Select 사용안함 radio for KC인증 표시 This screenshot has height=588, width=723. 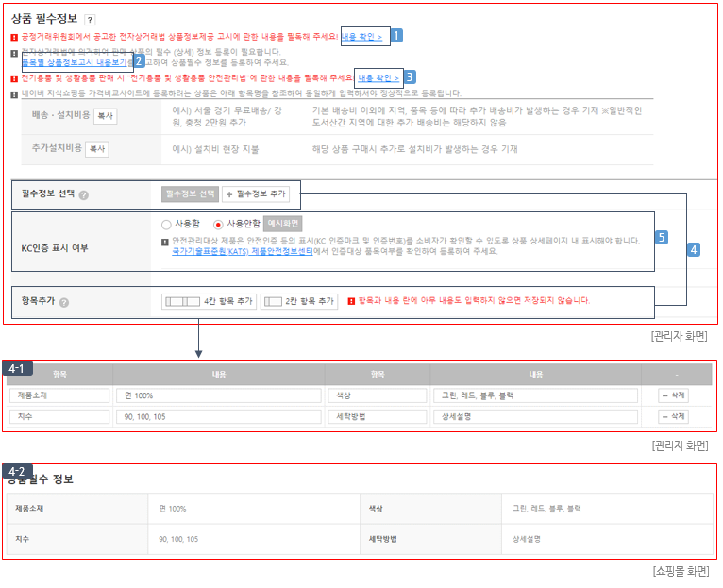218,225
